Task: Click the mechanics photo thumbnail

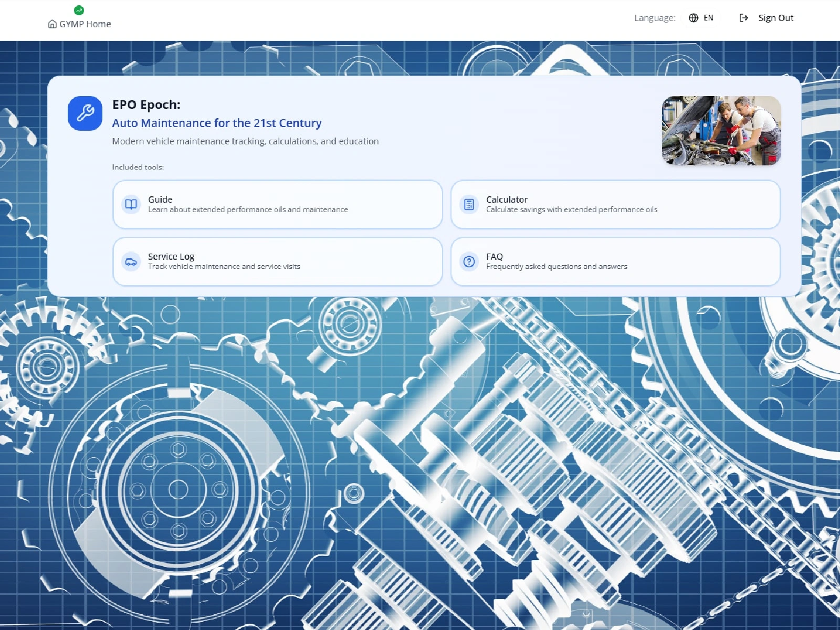Action: (x=721, y=130)
